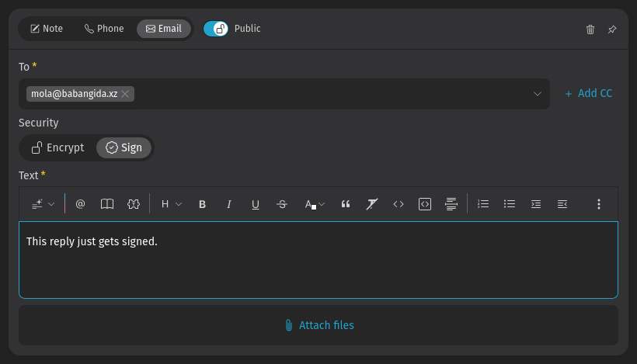Insert text module via puzzle icon
This screenshot has width=637, height=364.
pyautogui.click(x=134, y=204)
